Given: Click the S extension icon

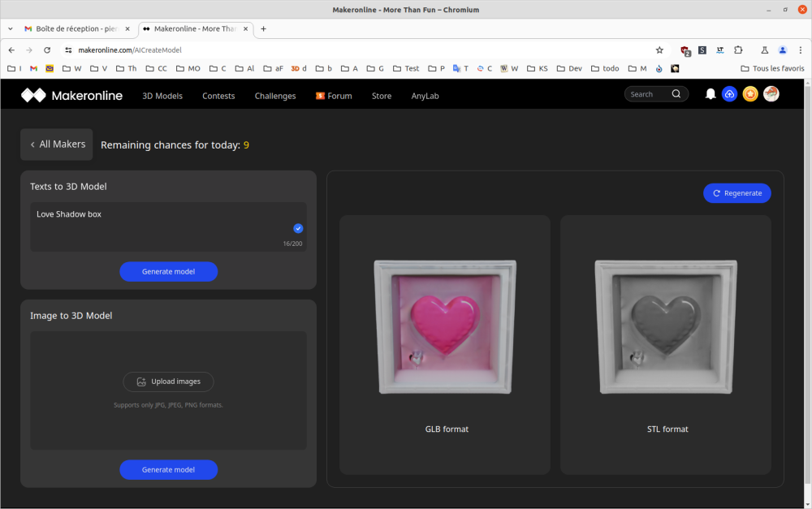Looking at the screenshot, I should pos(702,50).
